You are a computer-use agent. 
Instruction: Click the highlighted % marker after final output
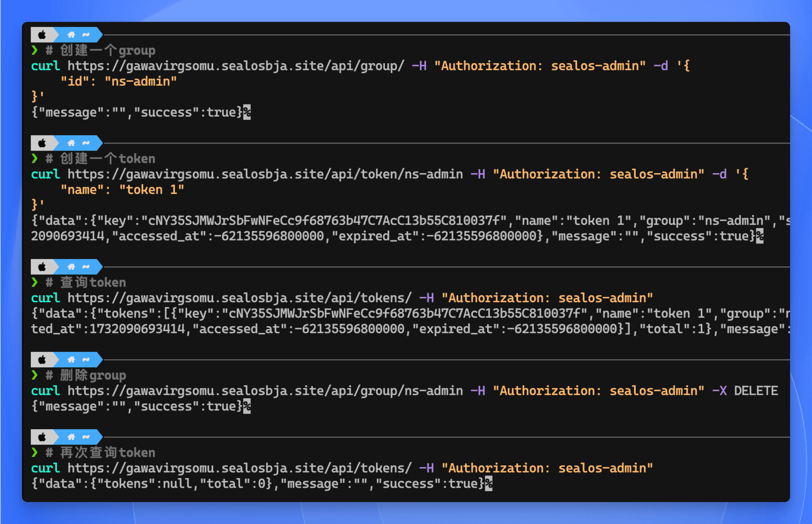pyautogui.click(x=488, y=484)
